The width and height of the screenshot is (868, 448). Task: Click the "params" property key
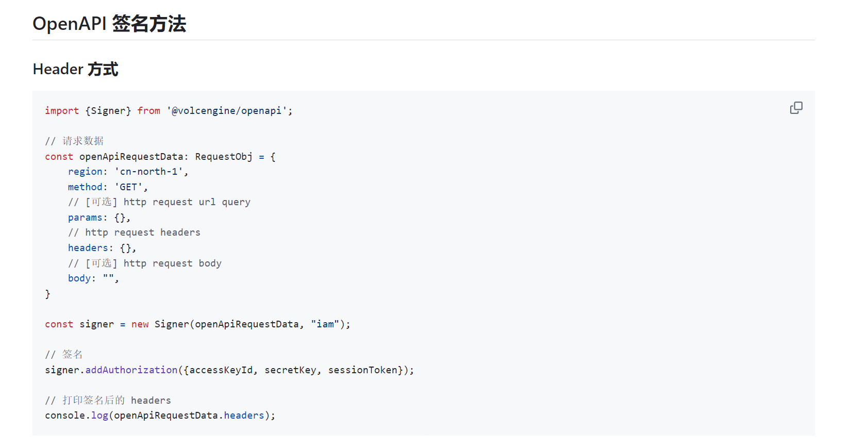(85, 218)
